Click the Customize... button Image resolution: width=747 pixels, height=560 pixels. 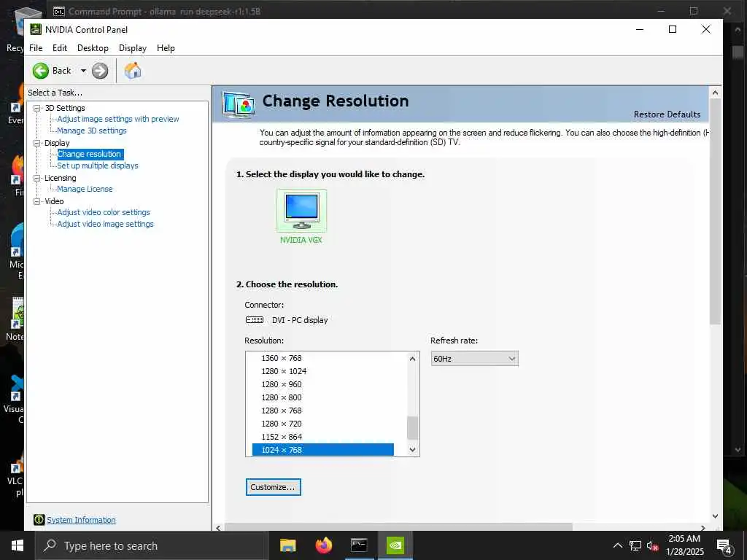pos(274,487)
